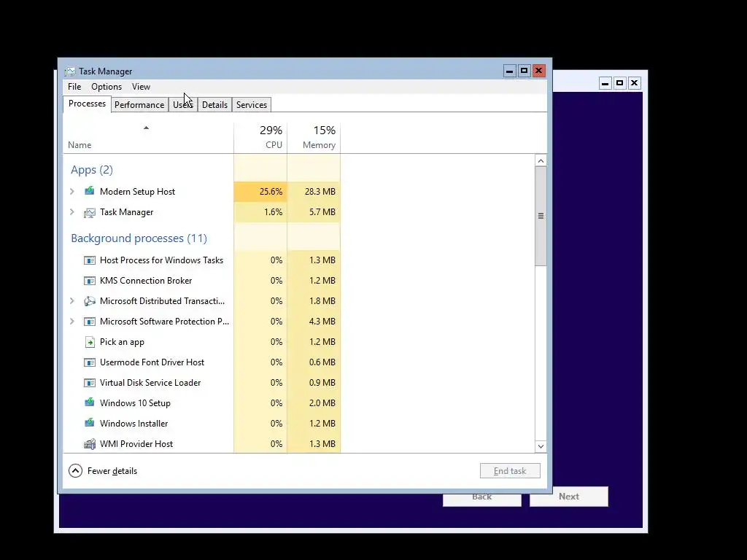Click Usermode Font Driver Host icon
The width and height of the screenshot is (747, 560).
[90, 363]
